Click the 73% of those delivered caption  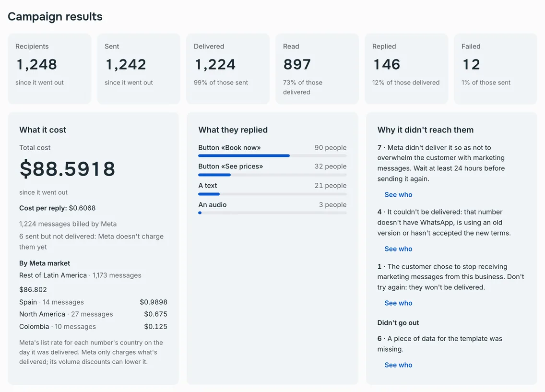303,87
